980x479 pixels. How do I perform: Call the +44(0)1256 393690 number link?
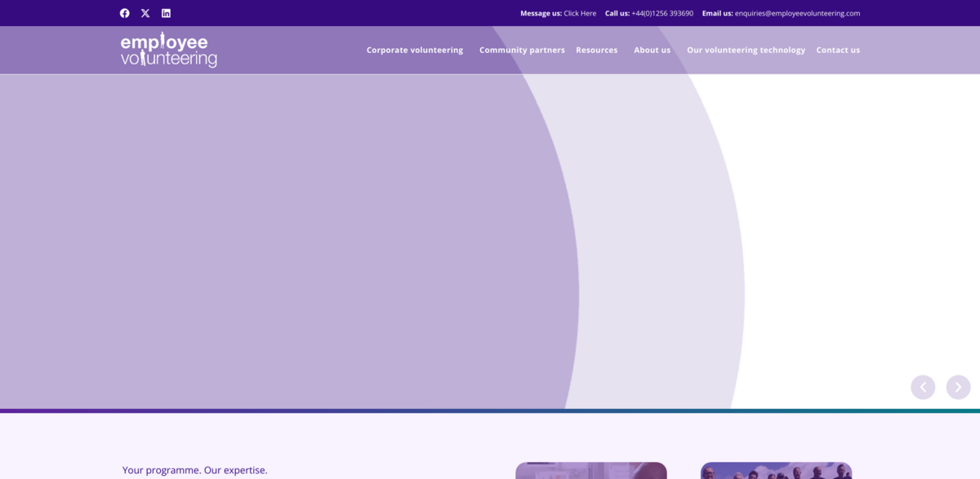pyautogui.click(x=661, y=13)
